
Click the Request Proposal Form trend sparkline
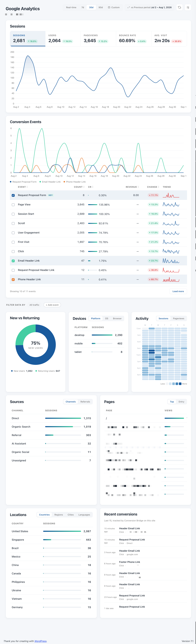pos(171,195)
